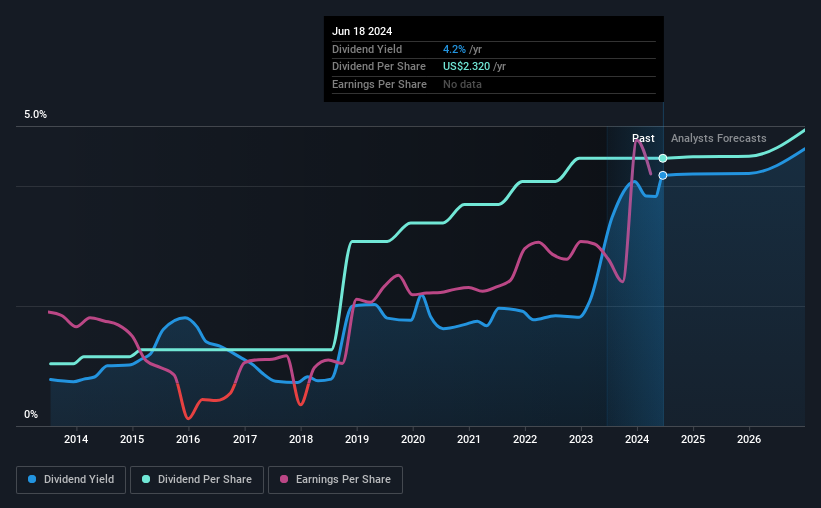Click the 0% y-axis label
Viewport: 821px width, 508px height.
click(31, 414)
